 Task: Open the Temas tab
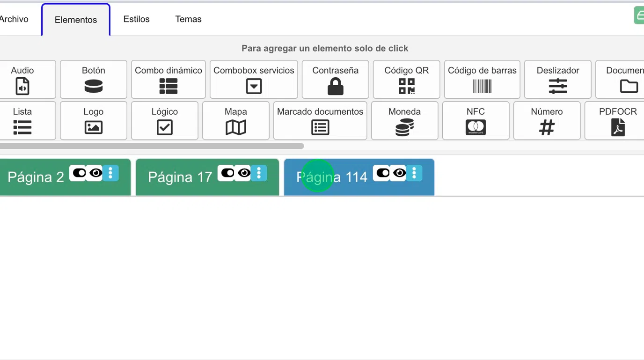tap(188, 19)
